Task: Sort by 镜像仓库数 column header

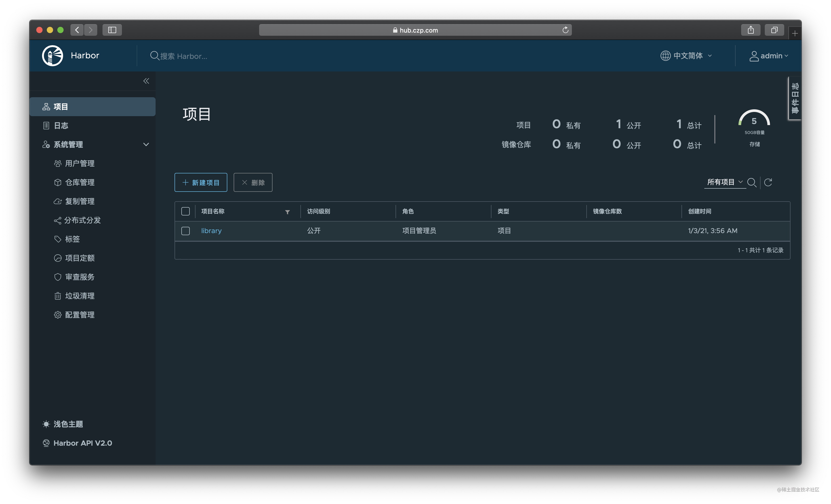Action: click(x=607, y=211)
